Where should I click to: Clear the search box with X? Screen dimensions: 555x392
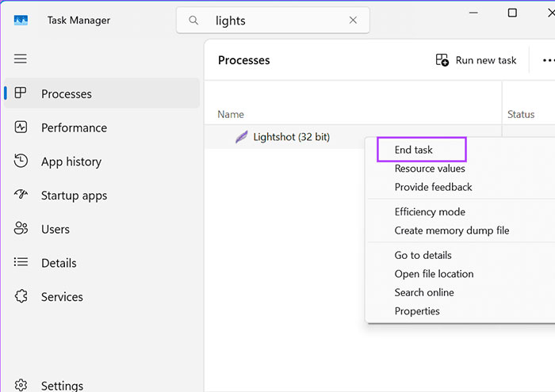click(x=353, y=21)
